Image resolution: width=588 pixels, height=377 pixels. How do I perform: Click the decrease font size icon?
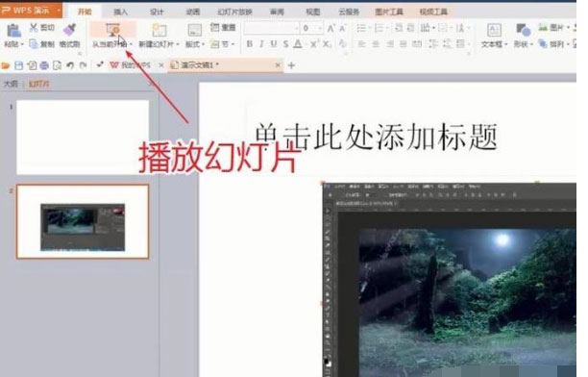click(343, 28)
